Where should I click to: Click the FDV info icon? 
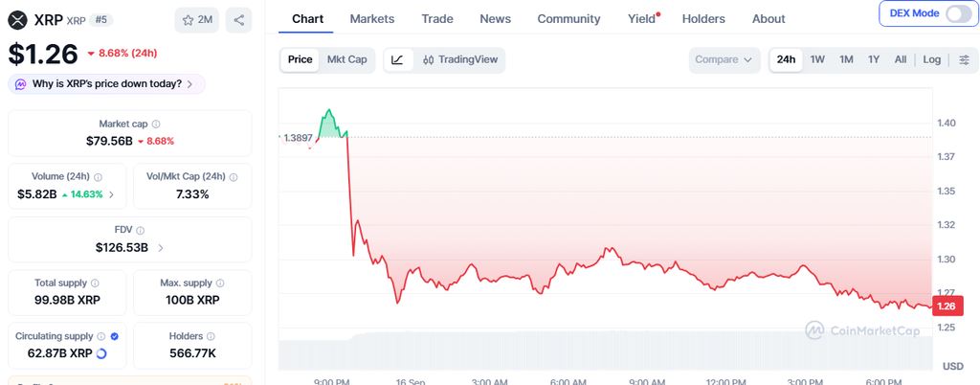[x=141, y=231]
